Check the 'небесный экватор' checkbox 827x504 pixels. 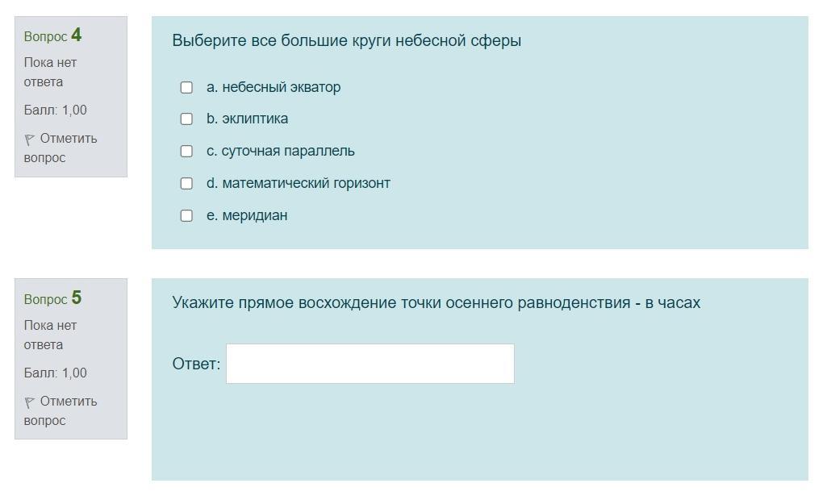pos(186,87)
